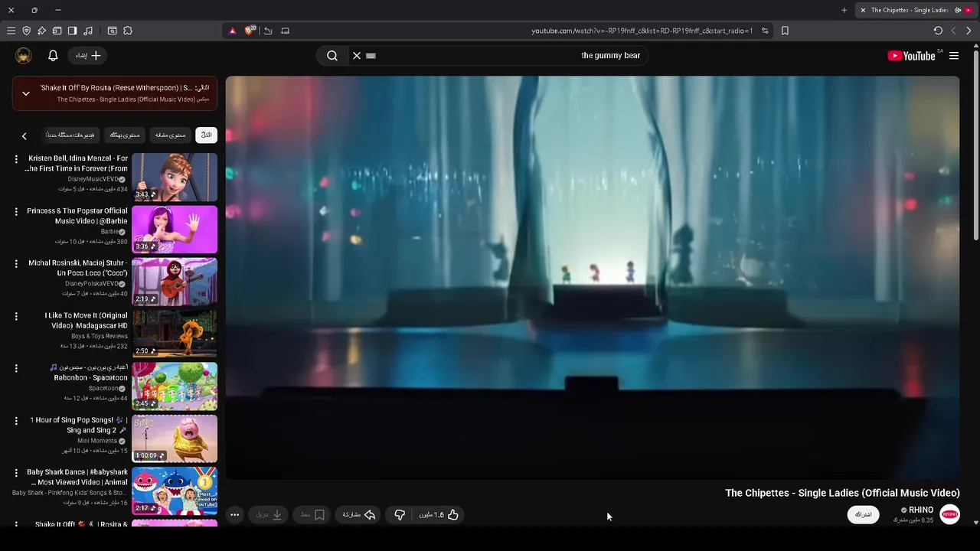980x551 pixels.
Task: Click the Share button under the video
Action: tap(359, 515)
